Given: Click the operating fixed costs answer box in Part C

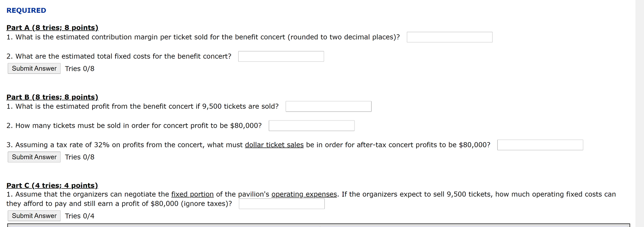Looking at the screenshot, I should [x=282, y=204].
